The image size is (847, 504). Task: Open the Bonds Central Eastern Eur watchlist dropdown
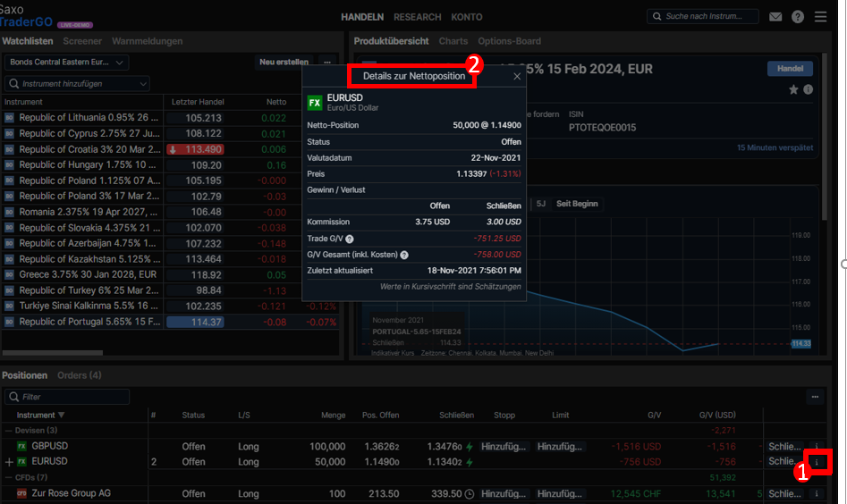pyautogui.click(x=66, y=62)
